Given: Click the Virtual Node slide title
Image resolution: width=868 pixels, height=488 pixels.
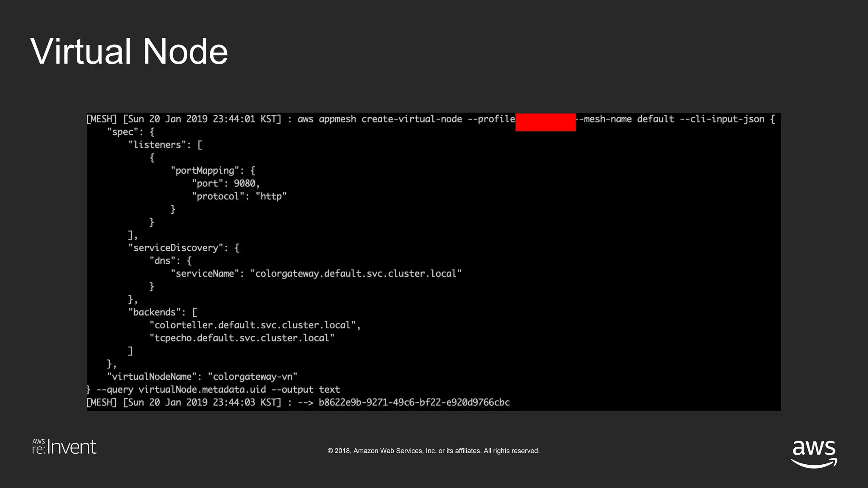Looking at the screenshot, I should click(129, 52).
